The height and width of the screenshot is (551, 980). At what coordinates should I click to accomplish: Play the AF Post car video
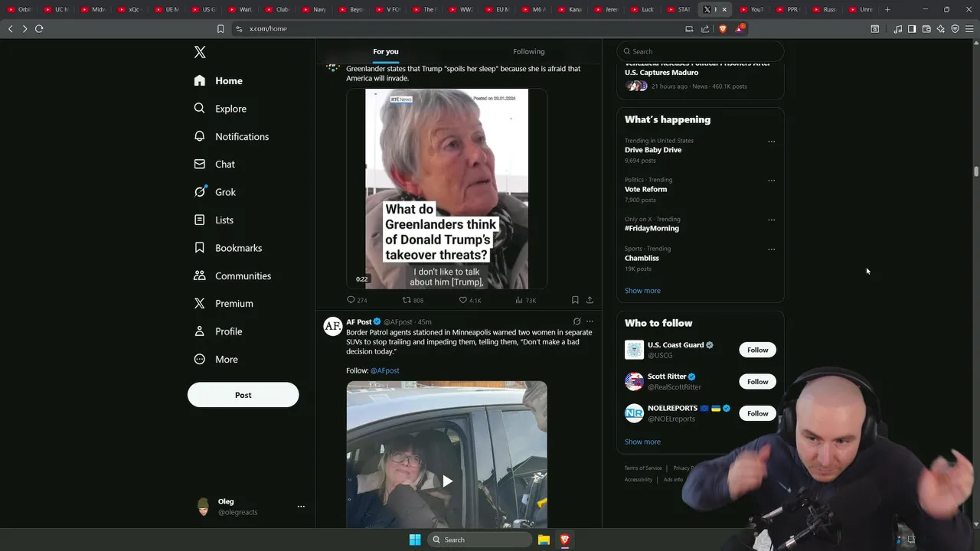coord(447,481)
